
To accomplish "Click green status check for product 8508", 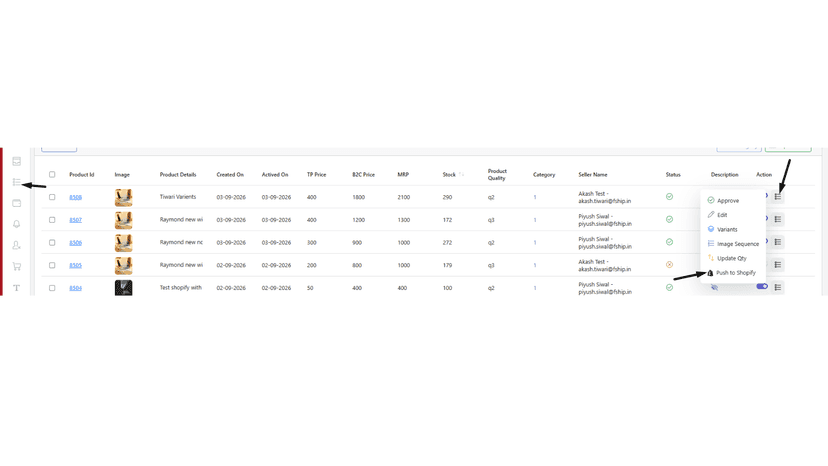I will [669, 197].
